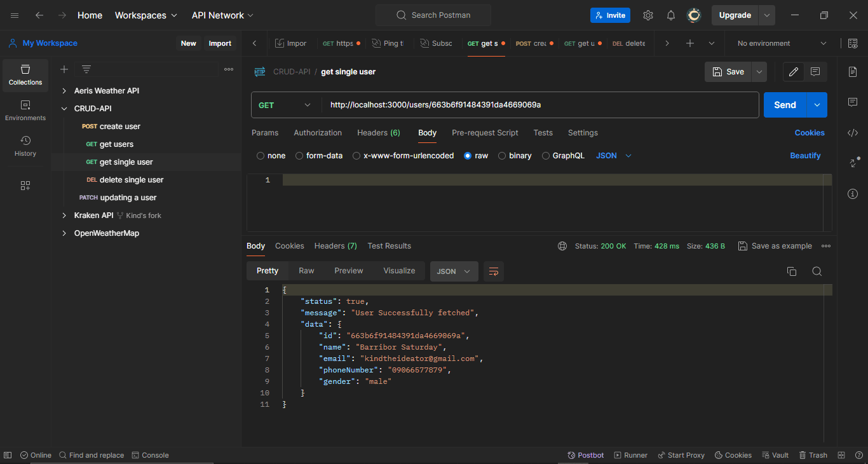Image resolution: width=868 pixels, height=464 pixels.
Task: Switch to the Test Results tab
Action: pos(389,246)
